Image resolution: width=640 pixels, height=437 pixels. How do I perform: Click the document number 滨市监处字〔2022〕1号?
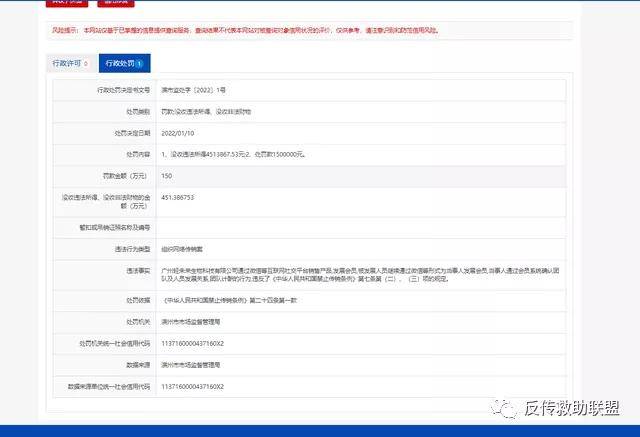200,91
